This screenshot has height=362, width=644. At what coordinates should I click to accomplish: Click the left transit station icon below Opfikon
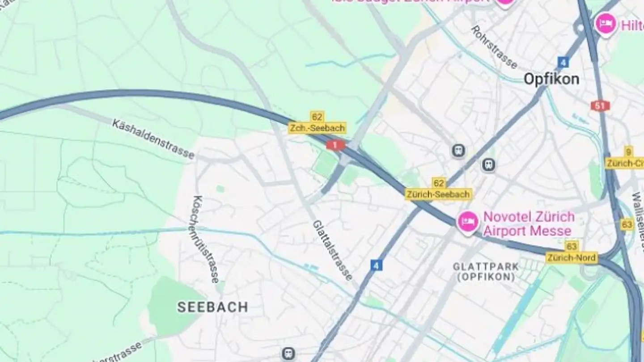[x=458, y=151]
